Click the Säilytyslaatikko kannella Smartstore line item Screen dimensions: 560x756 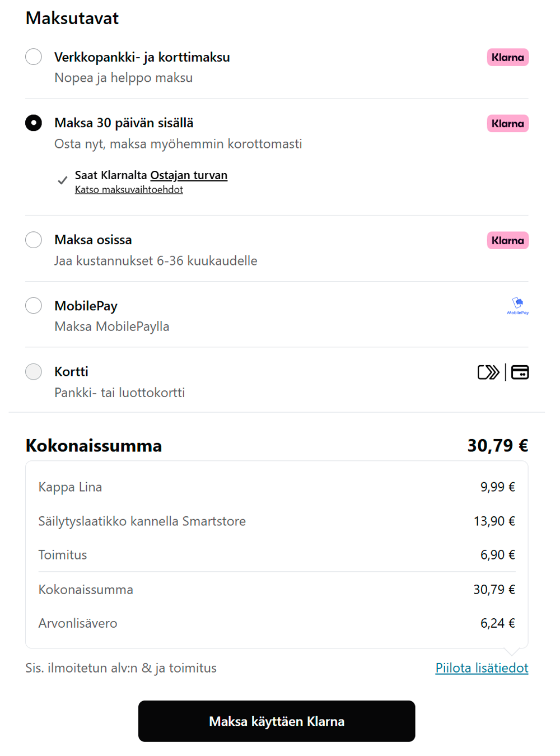pyautogui.click(x=142, y=521)
